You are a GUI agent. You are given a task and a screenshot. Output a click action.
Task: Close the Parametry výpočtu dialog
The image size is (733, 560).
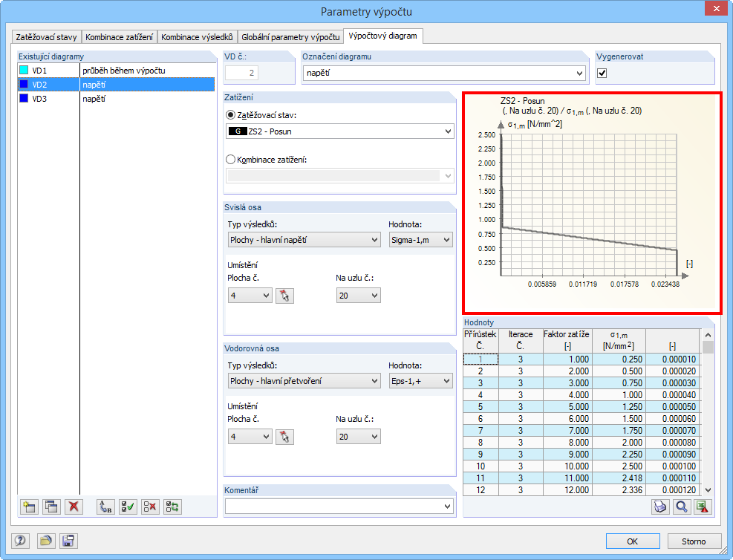tap(716, 8)
